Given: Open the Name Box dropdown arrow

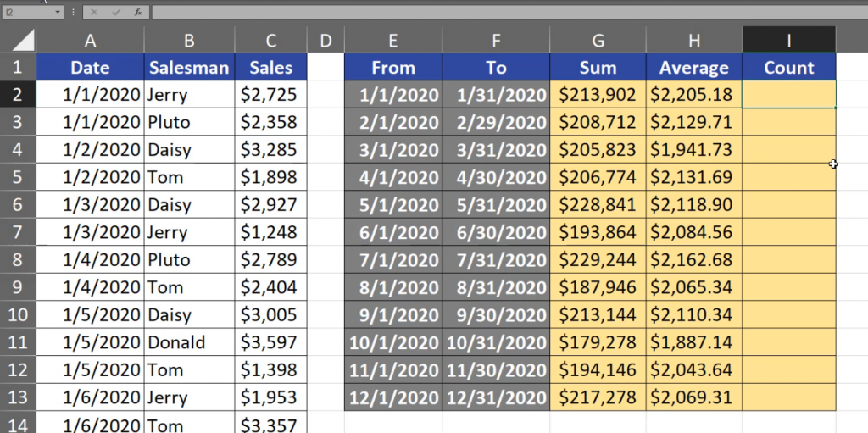Looking at the screenshot, I should (x=58, y=13).
